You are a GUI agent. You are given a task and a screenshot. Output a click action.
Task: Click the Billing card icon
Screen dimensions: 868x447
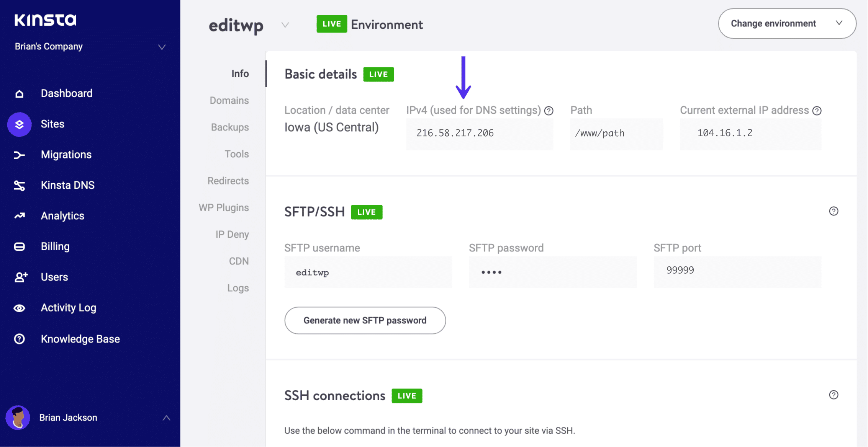tap(19, 247)
